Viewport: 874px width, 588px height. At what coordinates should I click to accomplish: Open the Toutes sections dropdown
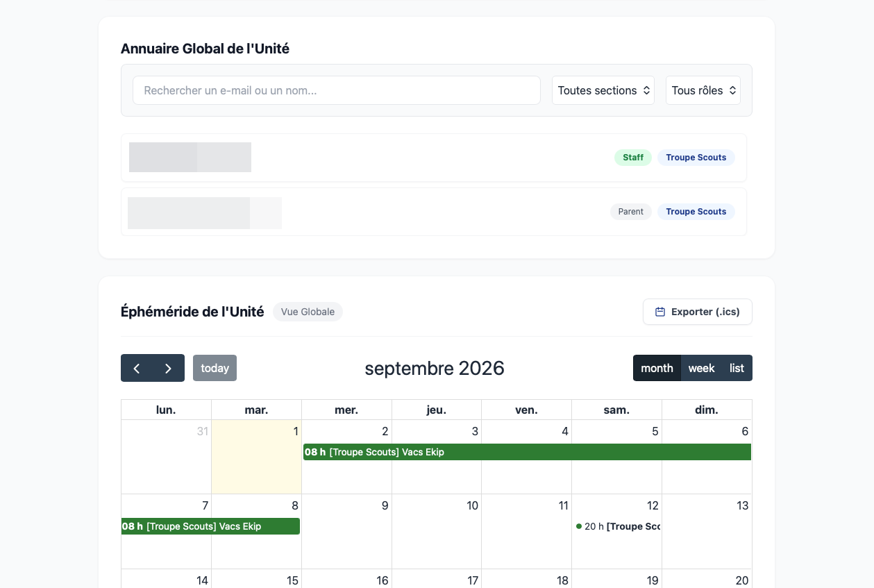(x=603, y=90)
